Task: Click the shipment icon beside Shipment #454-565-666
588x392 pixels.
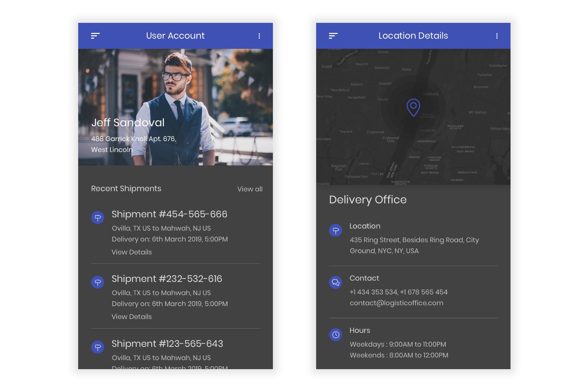Action: 98,218
